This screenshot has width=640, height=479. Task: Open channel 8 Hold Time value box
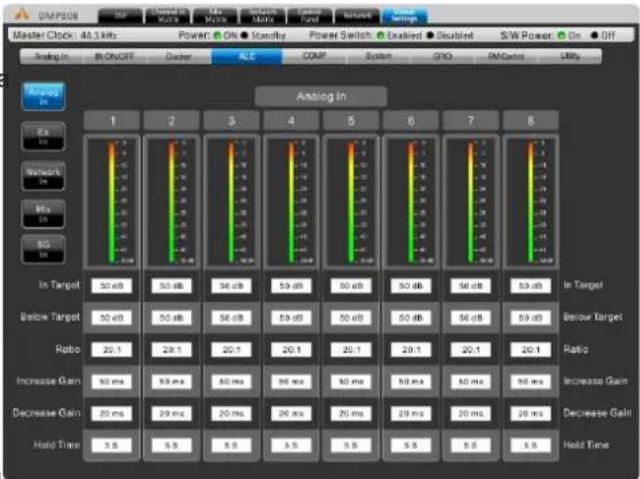(x=531, y=445)
